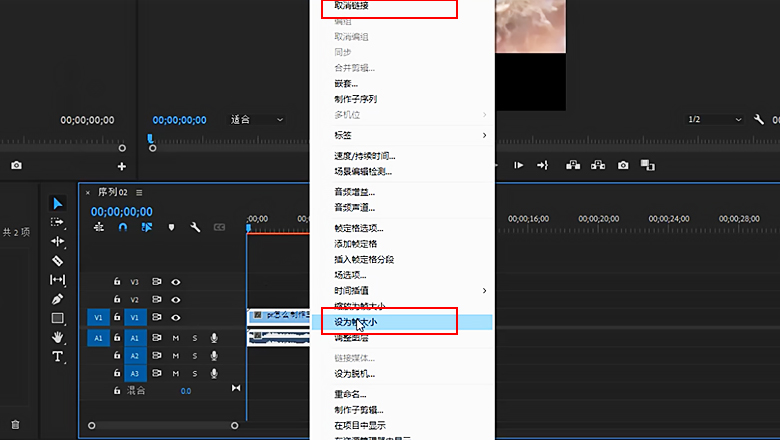Select the Hand tool
The width and height of the screenshot is (780, 440).
[x=57, y=338]
